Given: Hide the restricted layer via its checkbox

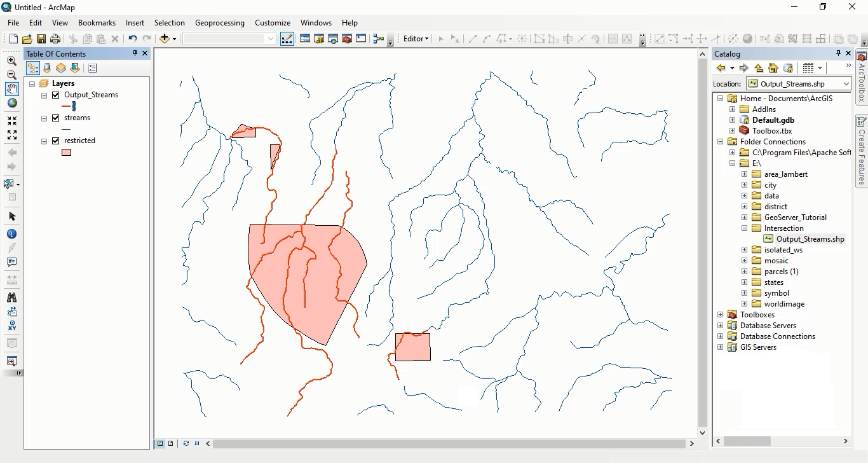Looking at the screenshot, I should point(56,141).
